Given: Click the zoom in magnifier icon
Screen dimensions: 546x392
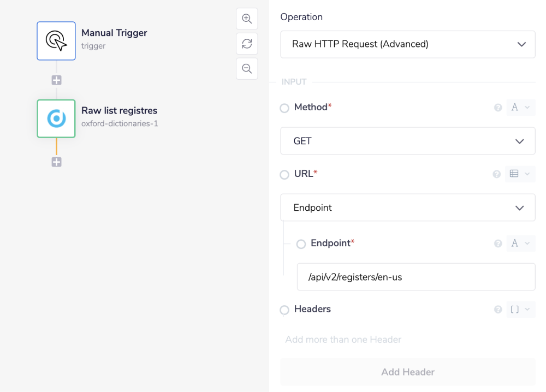Looking at the screenshot, I should [247, 19].
